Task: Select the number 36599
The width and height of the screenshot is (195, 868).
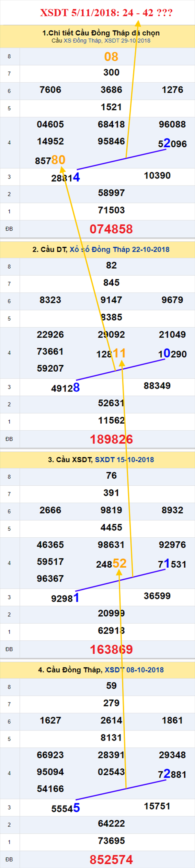Action: coord(157,596)
